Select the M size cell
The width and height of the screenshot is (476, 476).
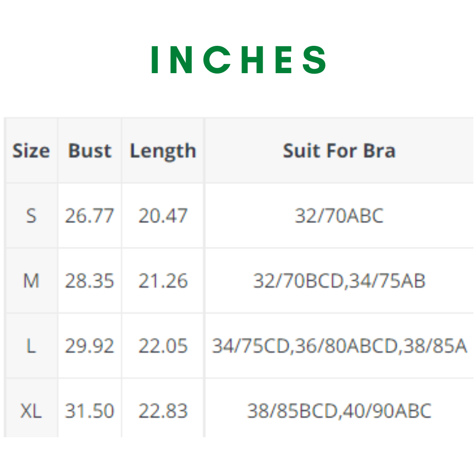(31, 281)
